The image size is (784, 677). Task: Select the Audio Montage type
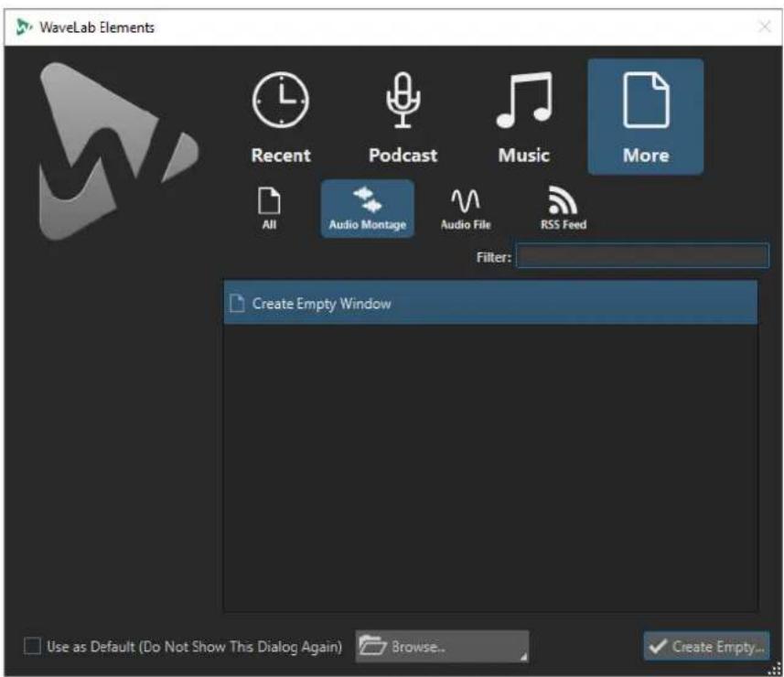[368, 209]
